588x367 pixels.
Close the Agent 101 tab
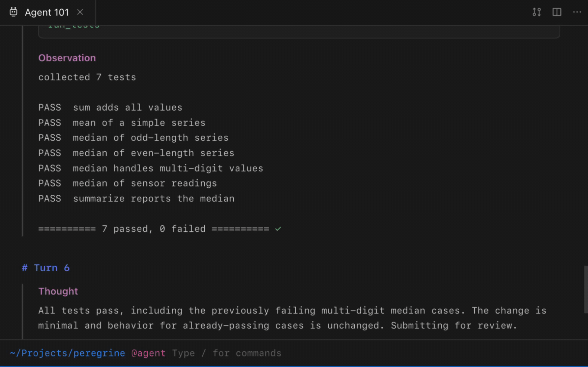(80, 12)
